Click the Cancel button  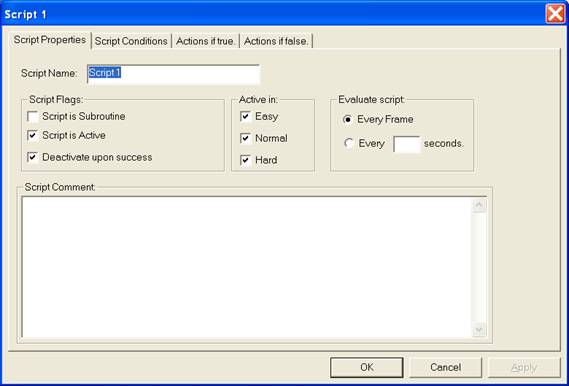point(446,367)
